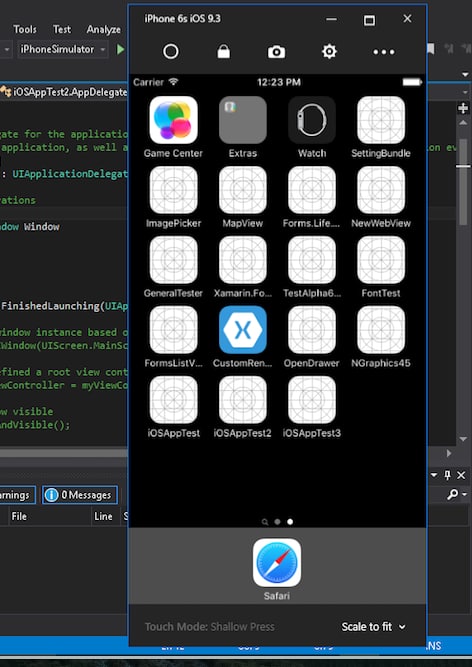Viewport: 472px width, 667px height.
Task: Sort Error List by Line column
Action: click(103, 516)
